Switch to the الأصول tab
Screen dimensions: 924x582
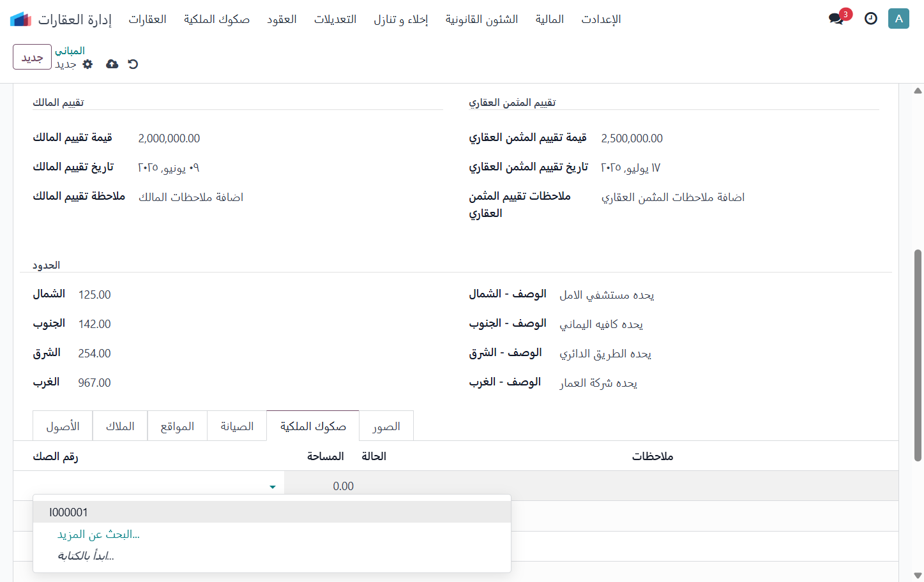63,426
